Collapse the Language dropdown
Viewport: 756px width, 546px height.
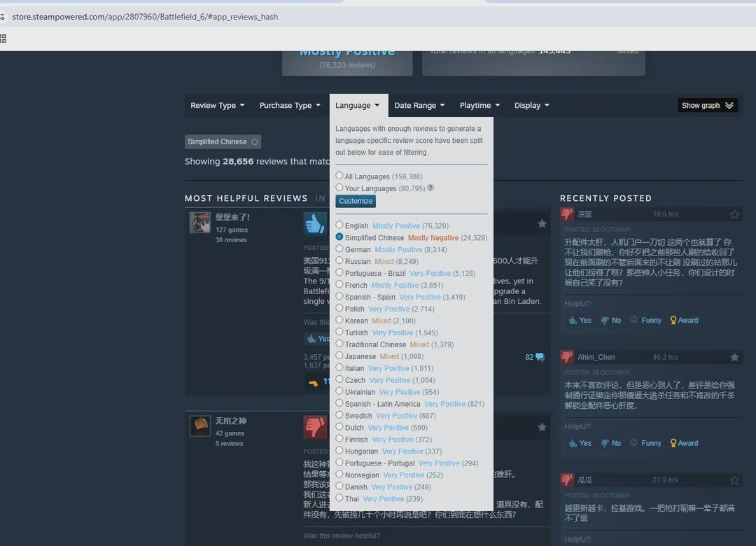pos(358,105)
